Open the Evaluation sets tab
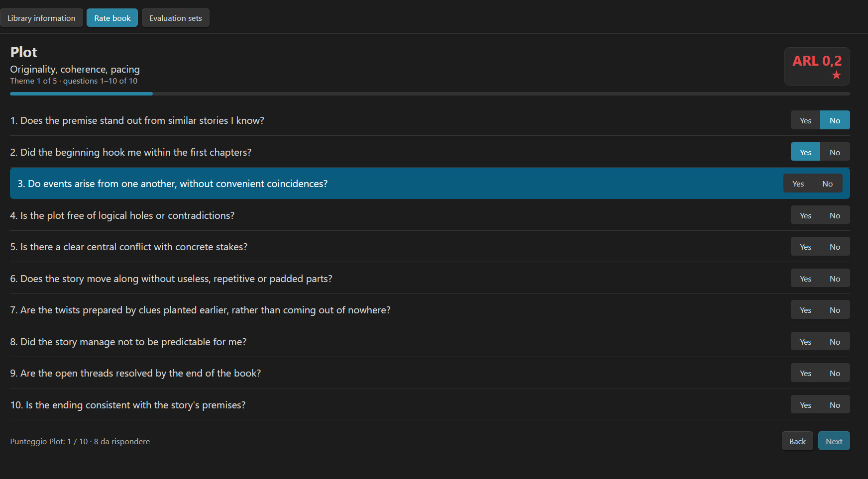Viewport: 868px width, 479px height. [x=175, y=18]
